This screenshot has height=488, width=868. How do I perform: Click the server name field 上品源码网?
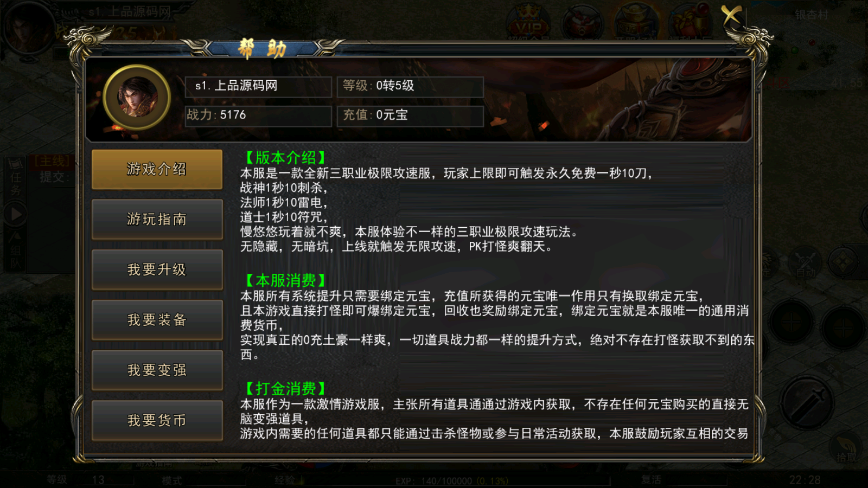pos(258,86)
